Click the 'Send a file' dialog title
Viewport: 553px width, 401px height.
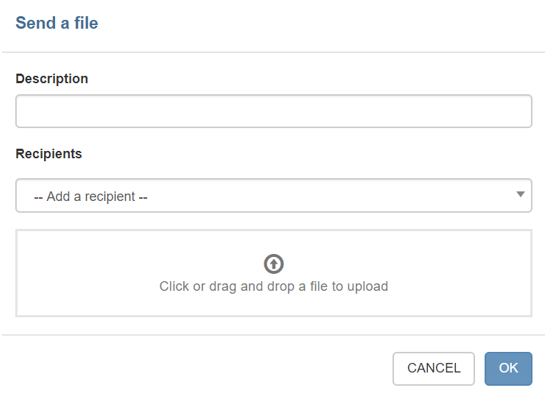(57, 23)
